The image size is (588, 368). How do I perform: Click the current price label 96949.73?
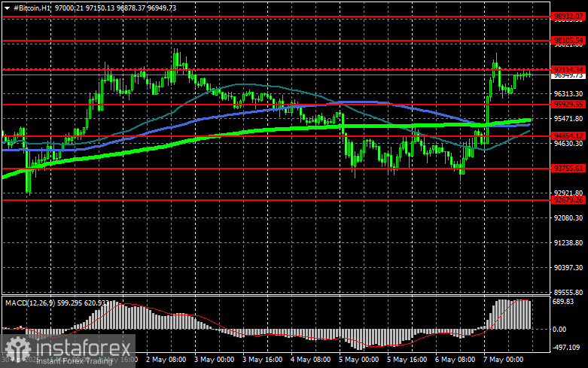[x=568, y=75]
